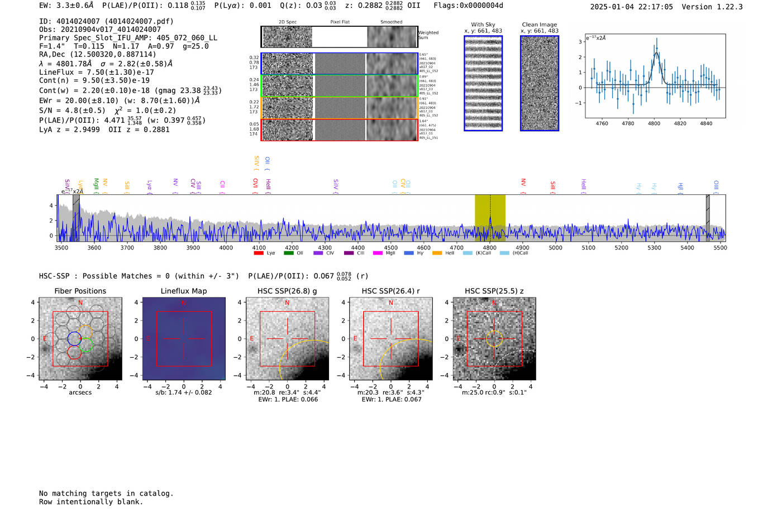This screenshot has height=532, width=782.
Task: Click the orange SiIV marker above OVI
Action: 256,163
